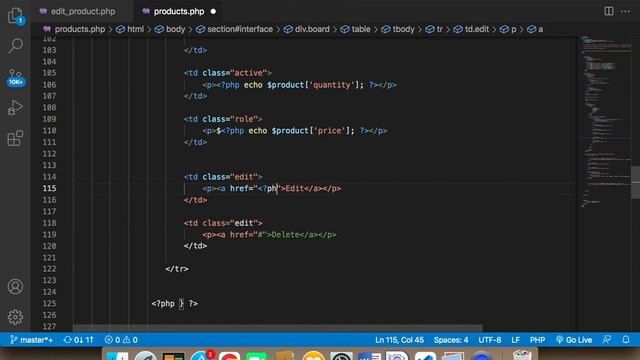The height and width of the screenshot is (360, 640).
Task: Click the <?php } ?> on line 125
Action: [175, 304]
